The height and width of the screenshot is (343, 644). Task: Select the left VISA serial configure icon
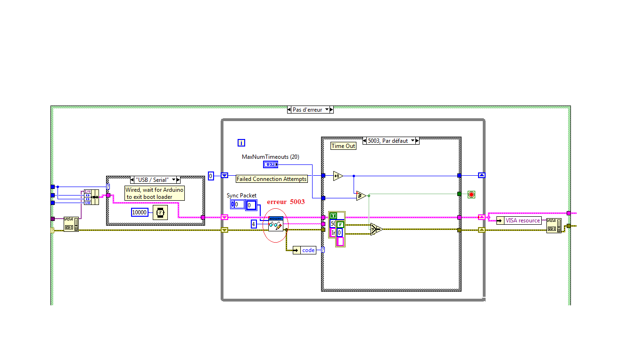pos(71,224)
